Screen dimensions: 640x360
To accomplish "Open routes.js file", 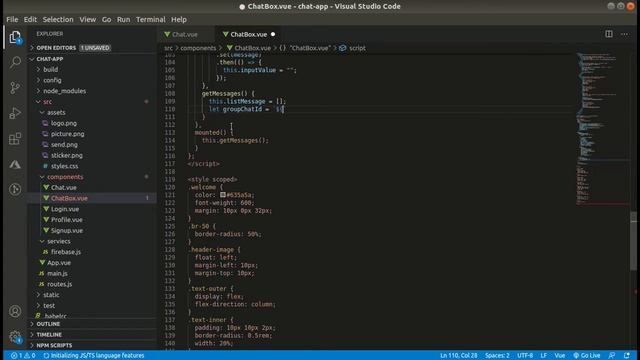I will 92,284.
